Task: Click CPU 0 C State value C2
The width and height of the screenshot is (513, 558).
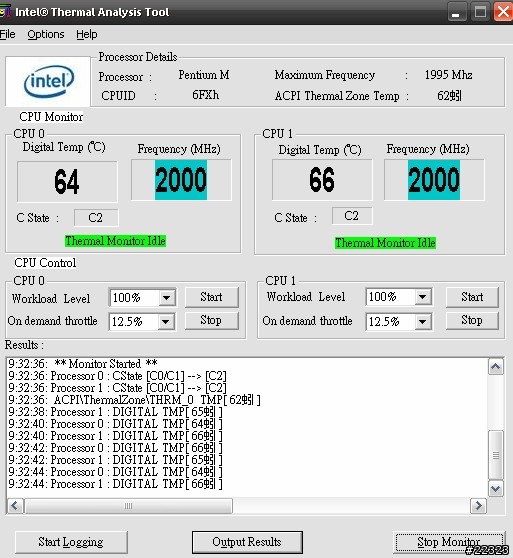Action: 96,217
